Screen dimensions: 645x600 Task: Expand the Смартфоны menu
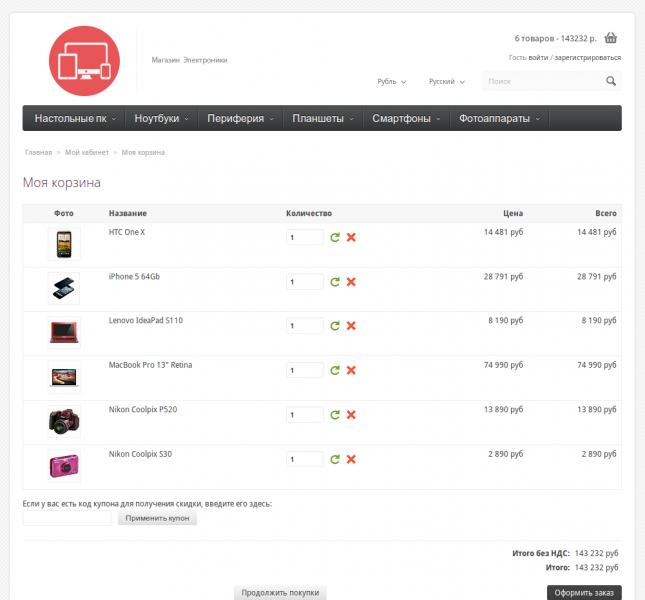[x=406, y=118]
